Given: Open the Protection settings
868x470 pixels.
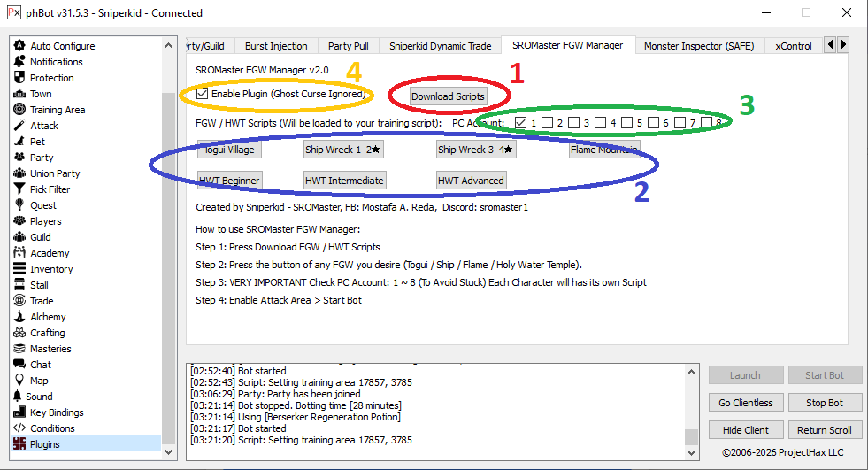Looking at the screenshot, I should tap(51, 78).
